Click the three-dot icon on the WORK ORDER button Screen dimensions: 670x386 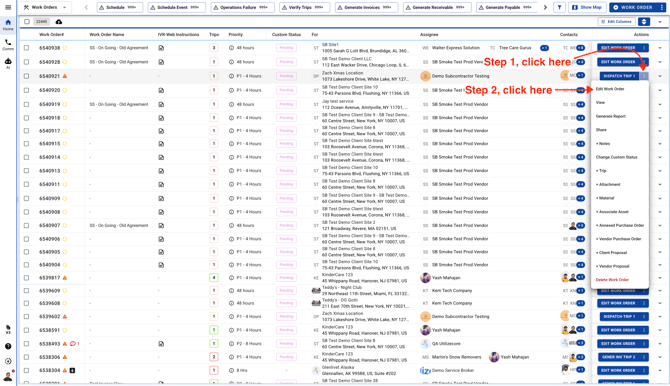(662, 7)
